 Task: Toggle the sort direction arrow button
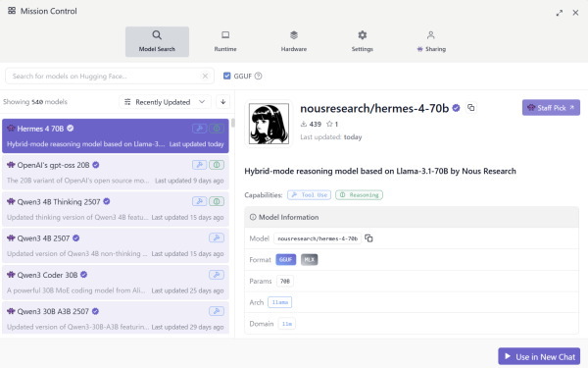[222, 102]
